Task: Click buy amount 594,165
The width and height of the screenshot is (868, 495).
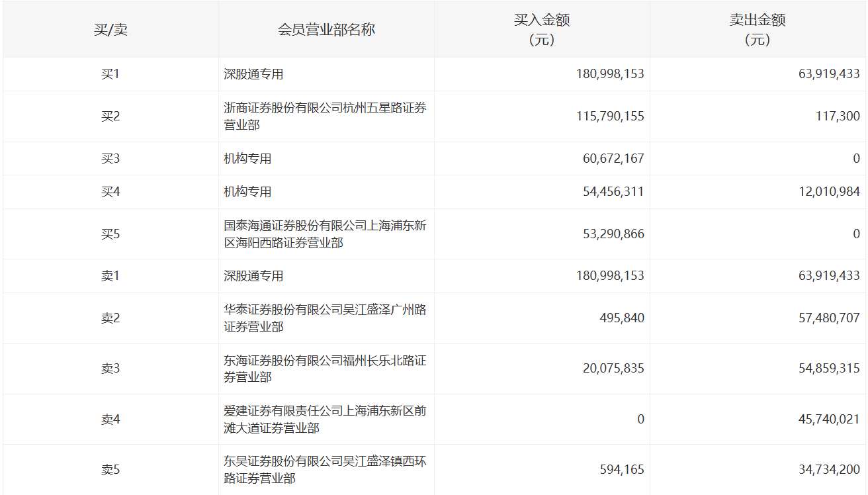Action: point(622,470)
